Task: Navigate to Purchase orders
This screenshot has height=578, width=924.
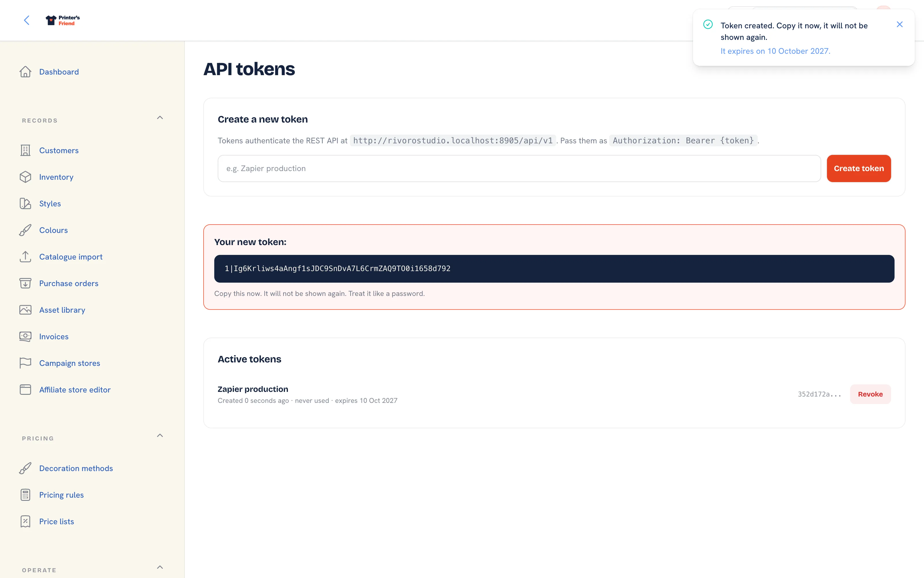Action: [x=69, y=283]
